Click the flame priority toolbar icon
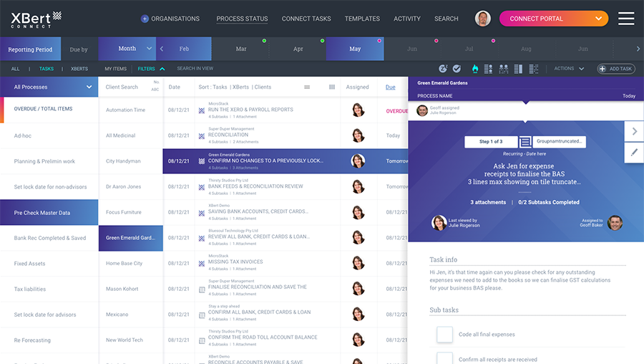 (475, 69)
